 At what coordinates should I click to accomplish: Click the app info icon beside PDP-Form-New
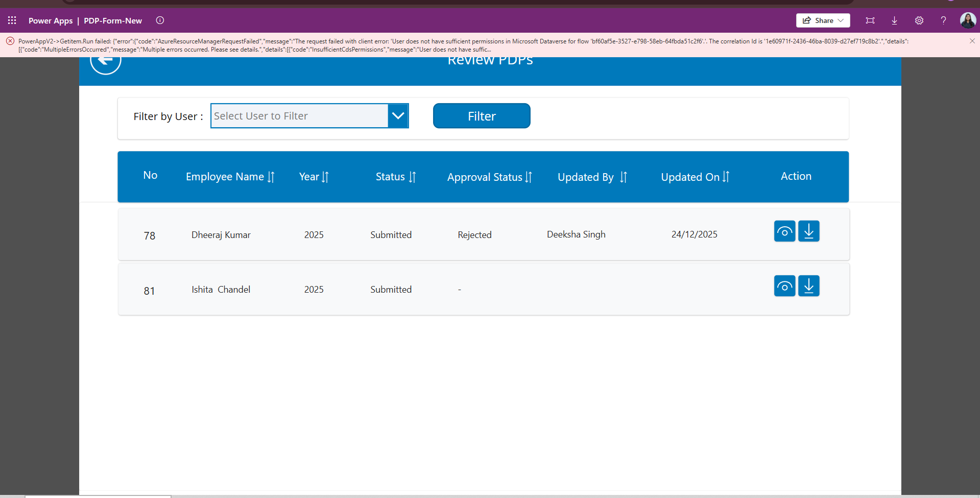[160, 20]
